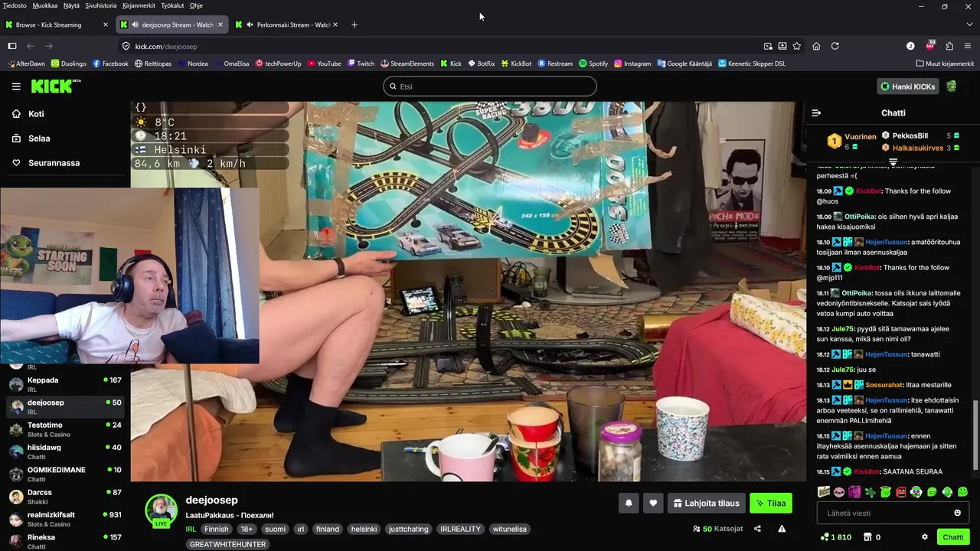Toggle stream notifications bell
980x551 pixels.
(x=629, y=503)
